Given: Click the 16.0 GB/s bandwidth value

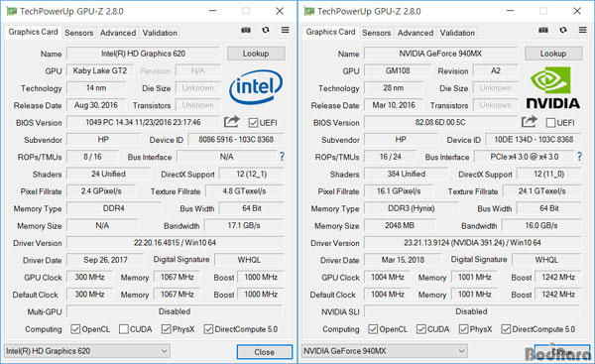Looking at the screenshot, I should click(x=541, y=225).
